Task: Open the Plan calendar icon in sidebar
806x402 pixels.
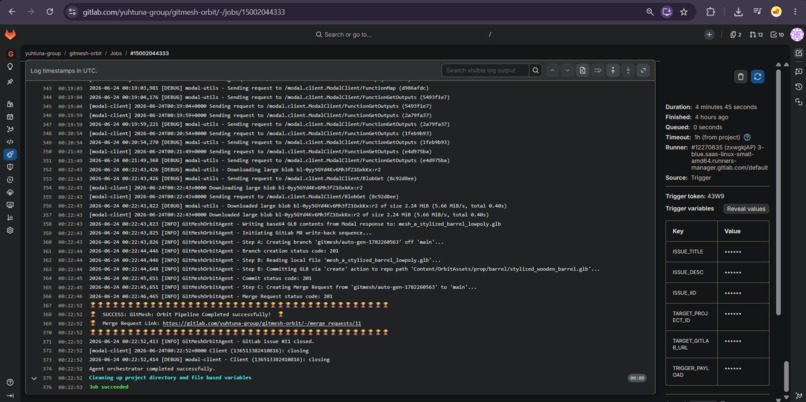Action: click(x=10, y=117)
